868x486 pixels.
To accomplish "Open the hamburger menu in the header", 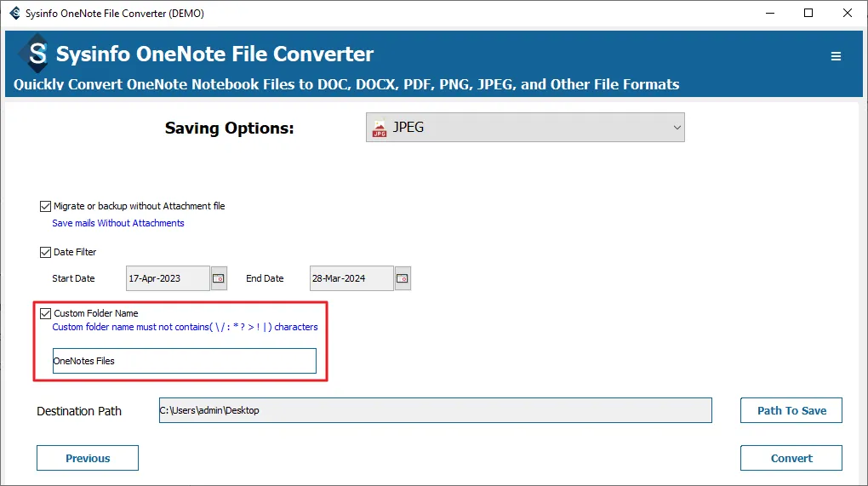I will pos(836,56).
